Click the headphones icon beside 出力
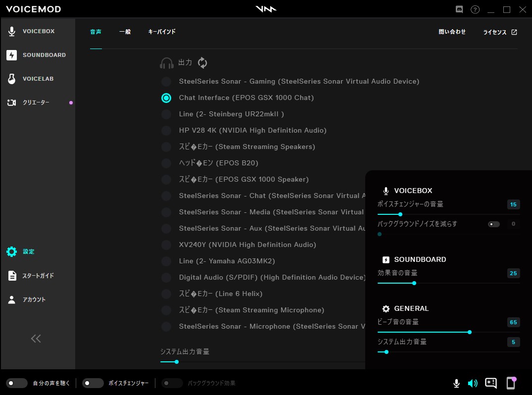Viewport: 532px width, 395px height. click(167, 63)
